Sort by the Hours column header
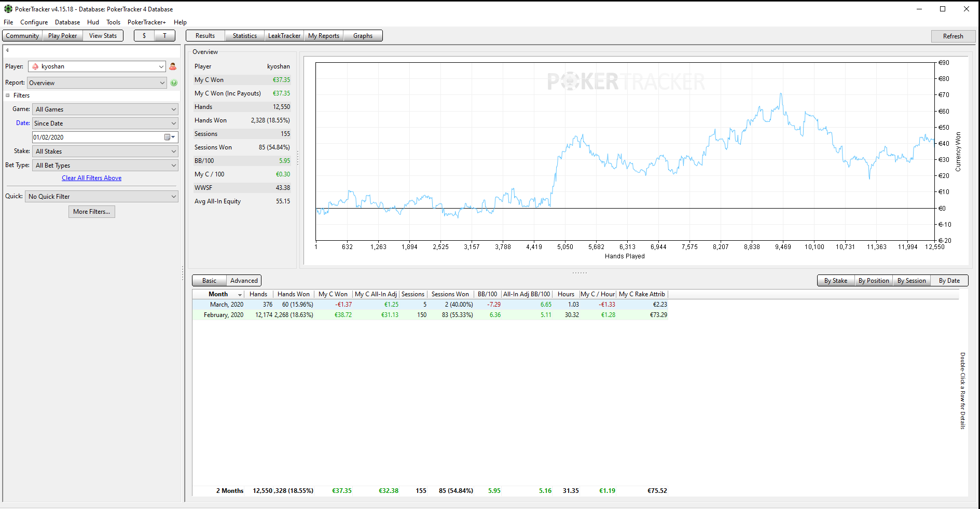The height and width of the screenshot is (509, 980). pyautogui.click(x=566, y=294)
